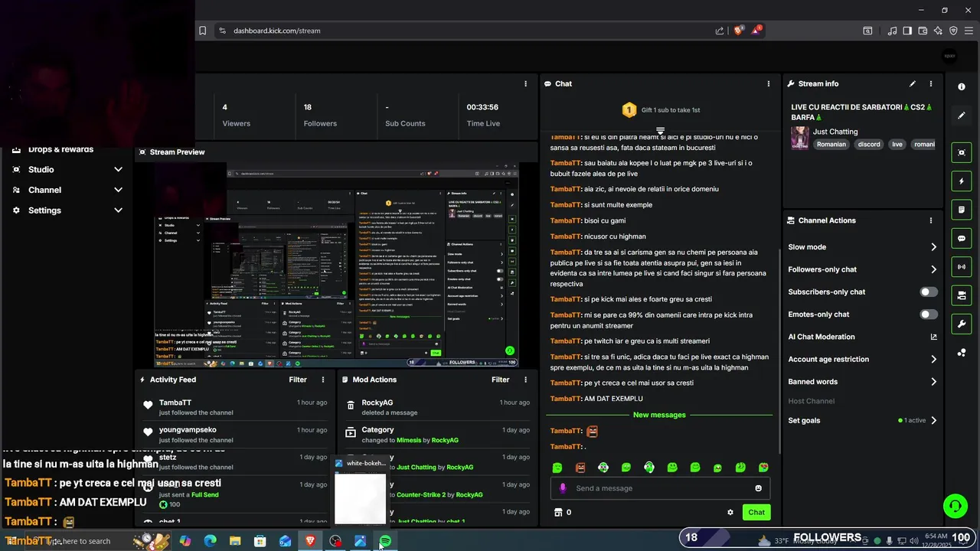
Task: Click the New messages divider in chat
Action: (x=659, y=415)
